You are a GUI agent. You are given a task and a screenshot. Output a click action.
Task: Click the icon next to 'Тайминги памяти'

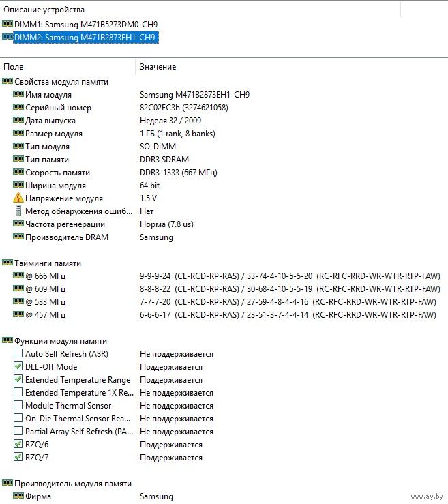point(8,263)
